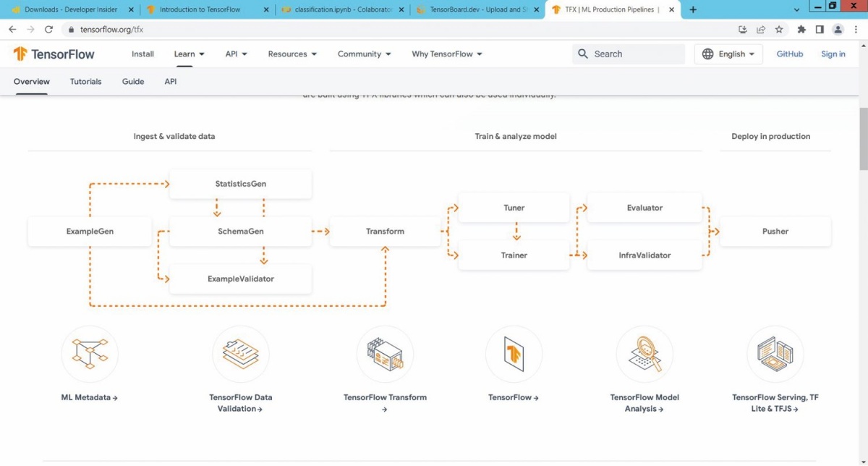Click the install app icon in address bar
Image resolution: width=868 pixels, height=466 pixels.
pos(743,30)
